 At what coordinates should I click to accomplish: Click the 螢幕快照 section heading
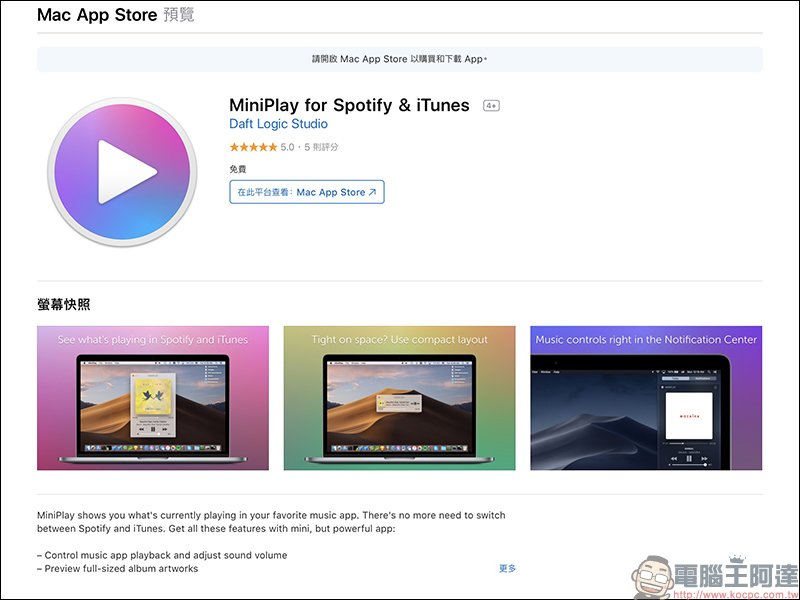tap(64, 305)
